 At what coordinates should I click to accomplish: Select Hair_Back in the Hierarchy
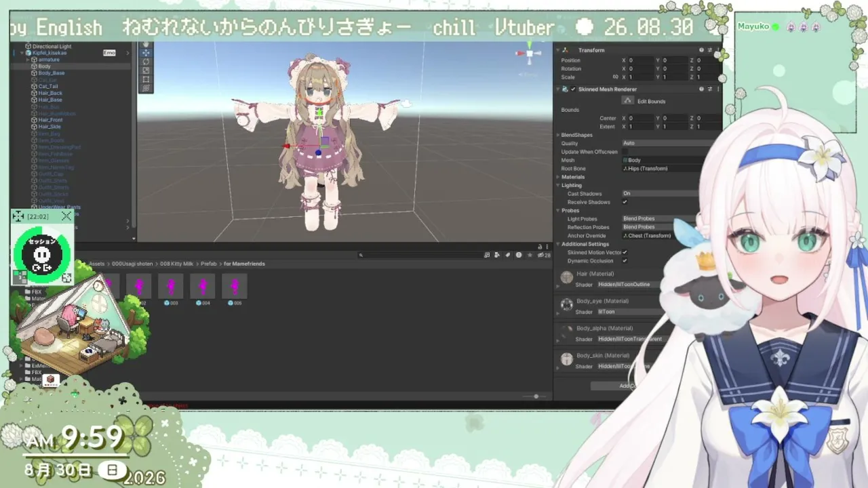pyautogui.click(x=50, y=94)
